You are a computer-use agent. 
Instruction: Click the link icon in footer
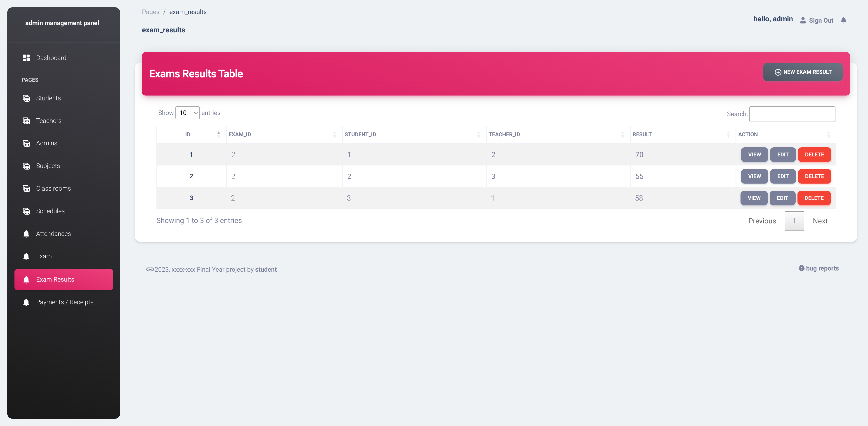pyautogui.click(x=150, y=270)
